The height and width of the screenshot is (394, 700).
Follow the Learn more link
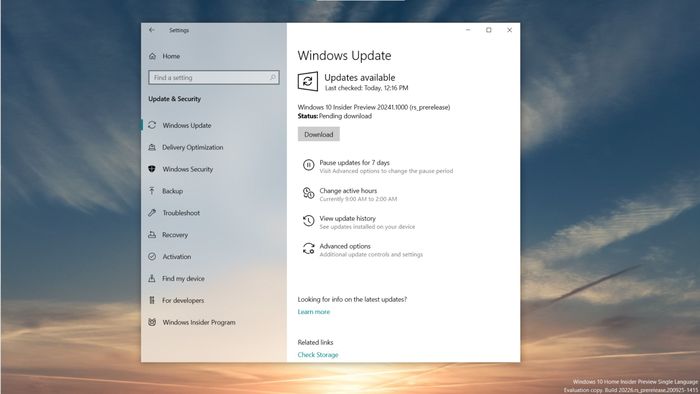314,312
